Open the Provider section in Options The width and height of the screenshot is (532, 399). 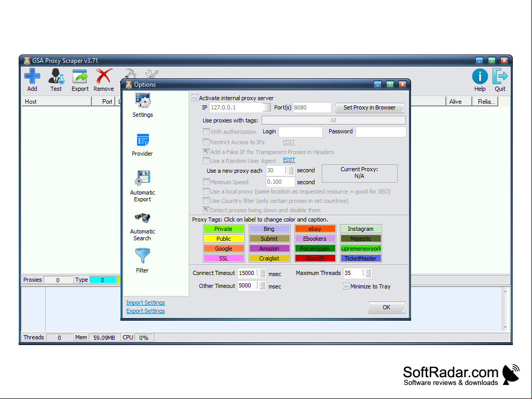pyautogui.click(x=142, y=145)
